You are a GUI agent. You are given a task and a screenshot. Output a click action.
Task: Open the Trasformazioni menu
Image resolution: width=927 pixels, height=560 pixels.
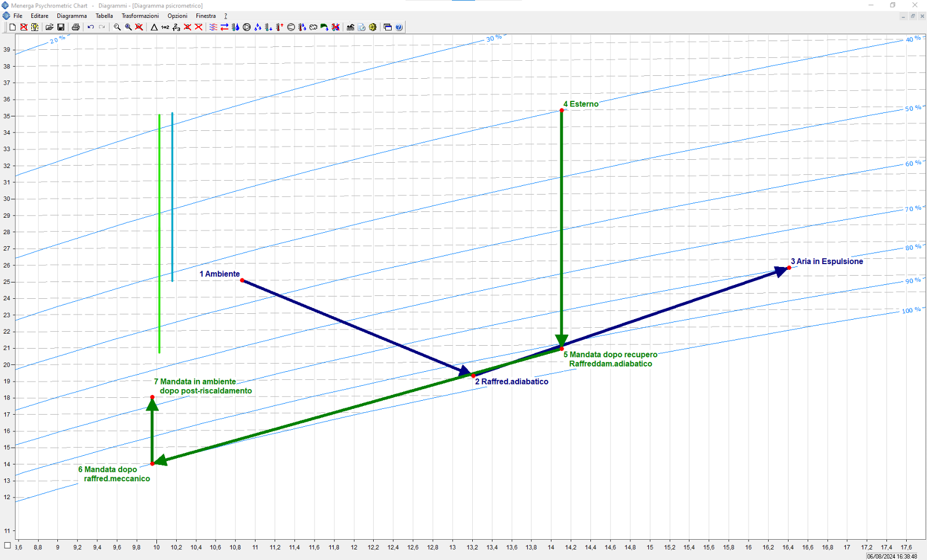coord(140,16)
